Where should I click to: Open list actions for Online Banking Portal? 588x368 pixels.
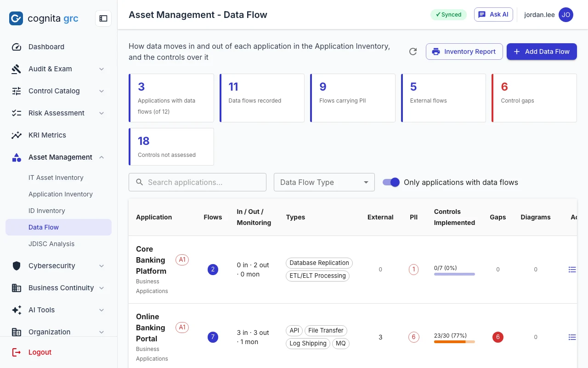coord(572,337)
